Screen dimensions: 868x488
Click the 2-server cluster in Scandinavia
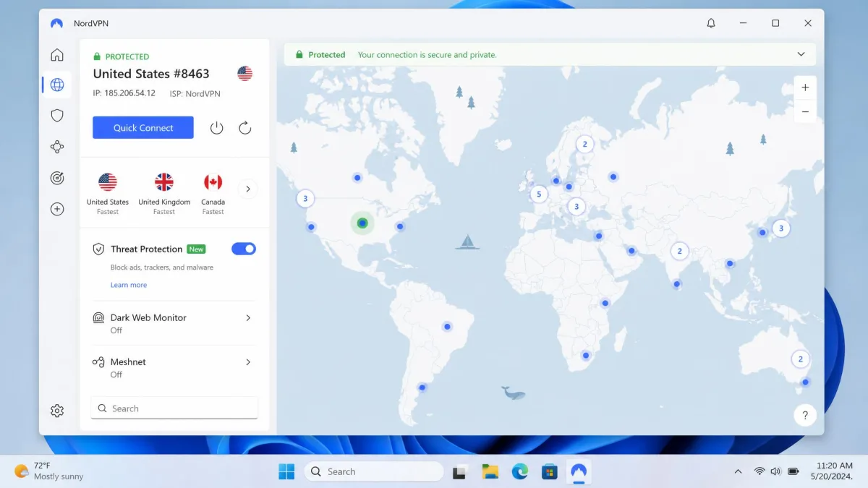tap(585, 144)
